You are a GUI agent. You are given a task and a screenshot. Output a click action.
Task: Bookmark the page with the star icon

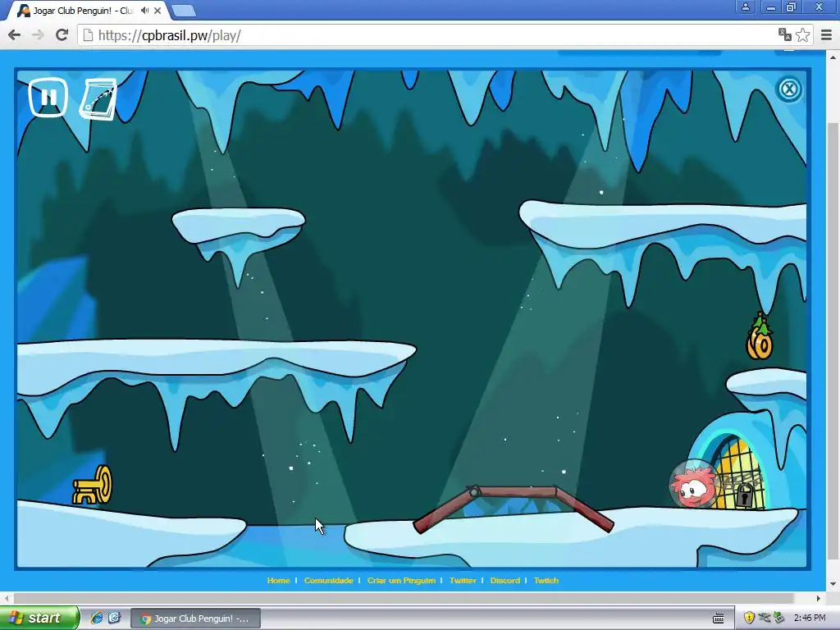pyautogui.click(x=802, y=35)
